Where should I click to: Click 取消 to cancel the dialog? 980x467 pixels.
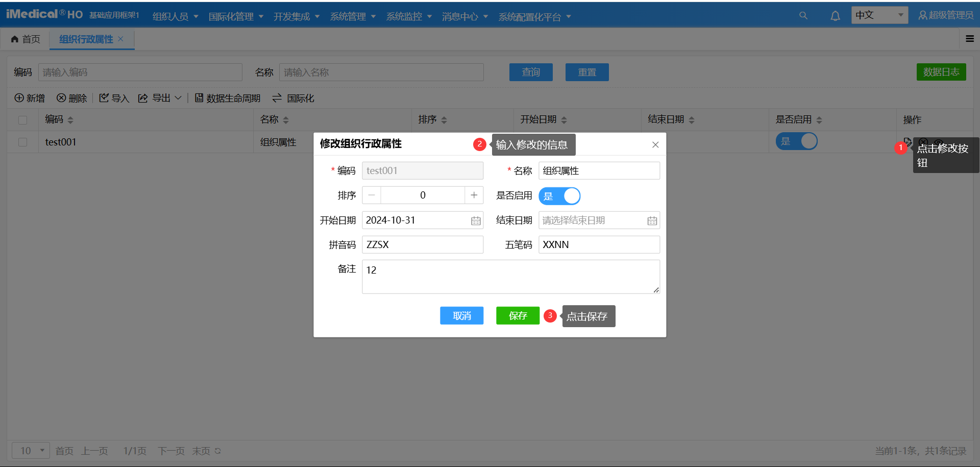pyautogui.click(x=462, y=315)
